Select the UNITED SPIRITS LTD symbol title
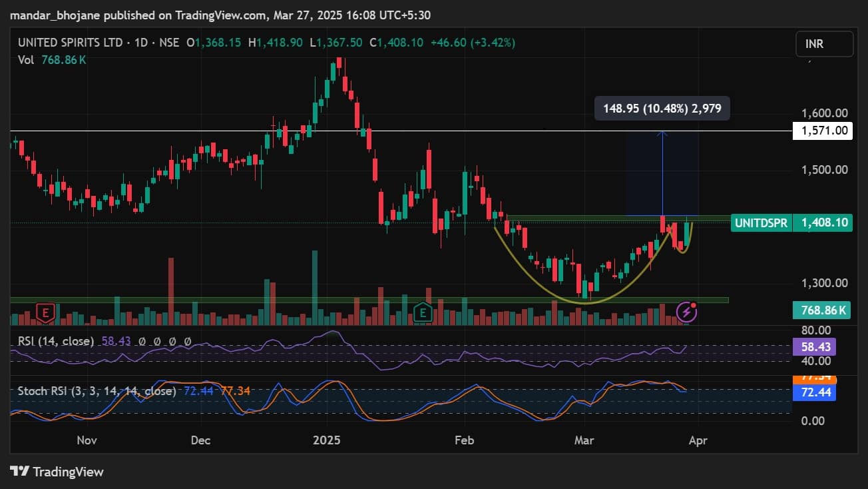The width and height of the screenshot is (868, 489). tap(71, 43)
